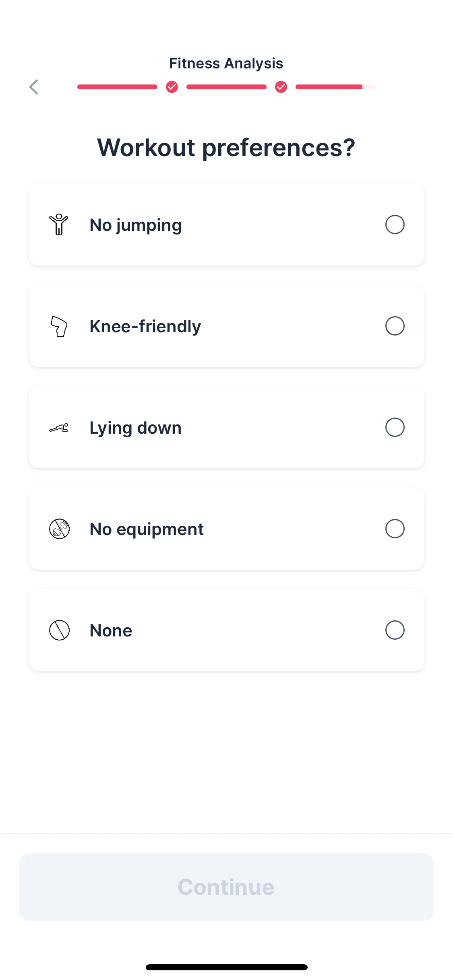The width and height of the screenshot is (453, 980).
Task: Click the crossed circle None icon
Action: (59, 630)
